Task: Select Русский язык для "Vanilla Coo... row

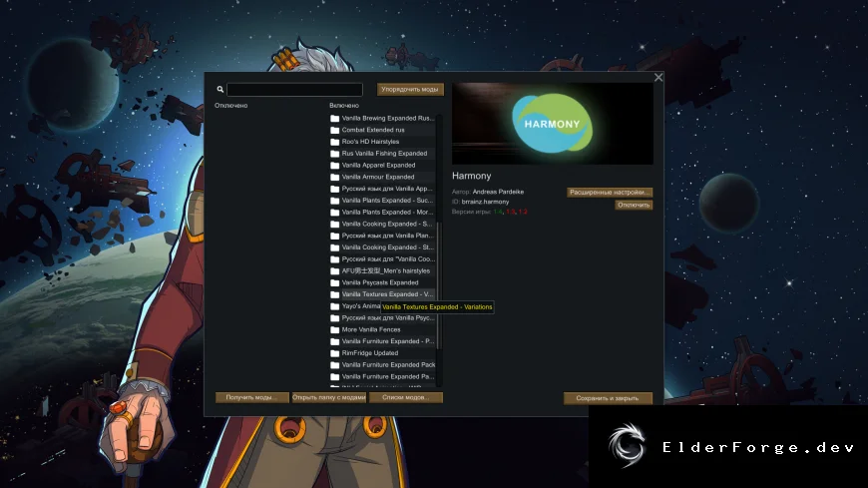Action: 382,259
